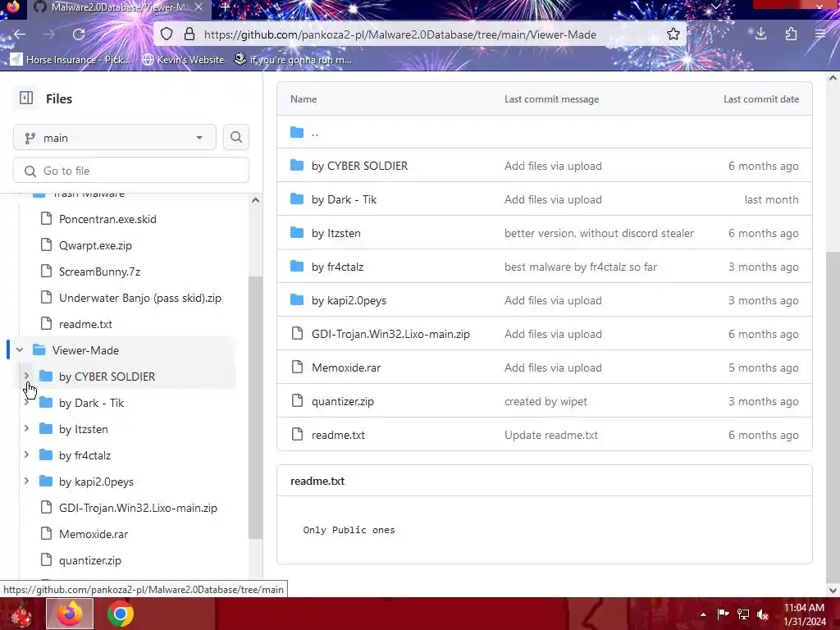Click file icon beside Memoxide.rar in table
This screenshot has width=840, height=630.
[x=297, y=367]
